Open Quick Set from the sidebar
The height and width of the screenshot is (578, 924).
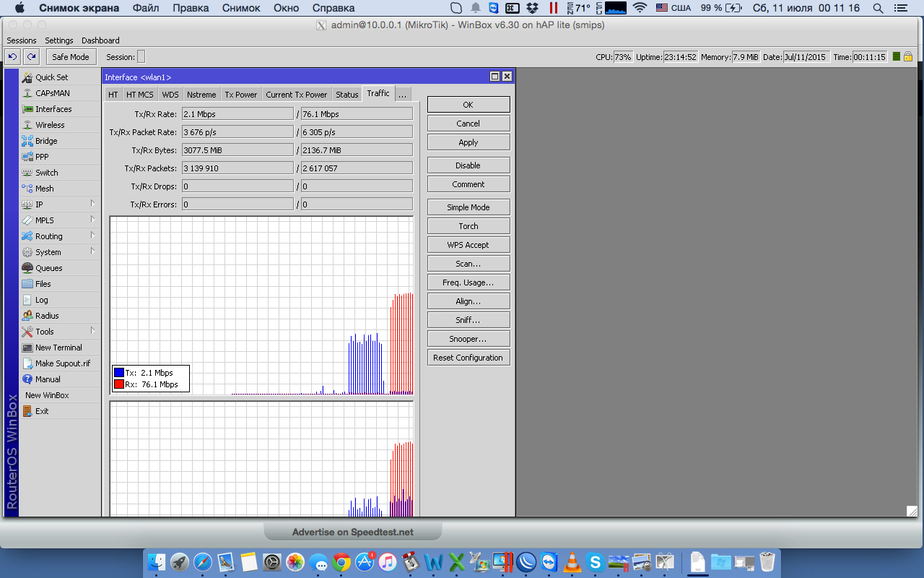point(51,77)
